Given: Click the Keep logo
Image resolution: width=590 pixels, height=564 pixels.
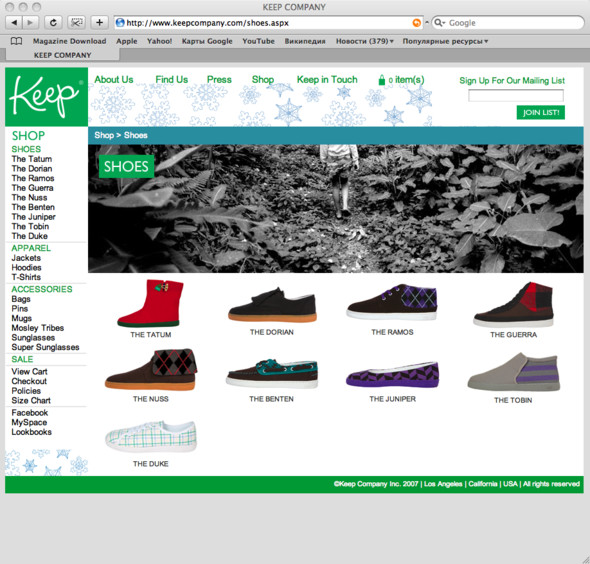Looking at the screenshot, I should point(46,97).
